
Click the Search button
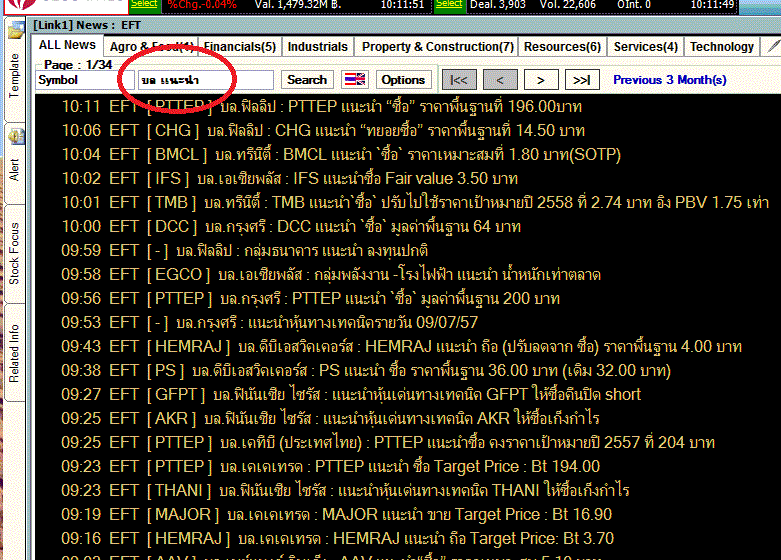coord(307,80)
